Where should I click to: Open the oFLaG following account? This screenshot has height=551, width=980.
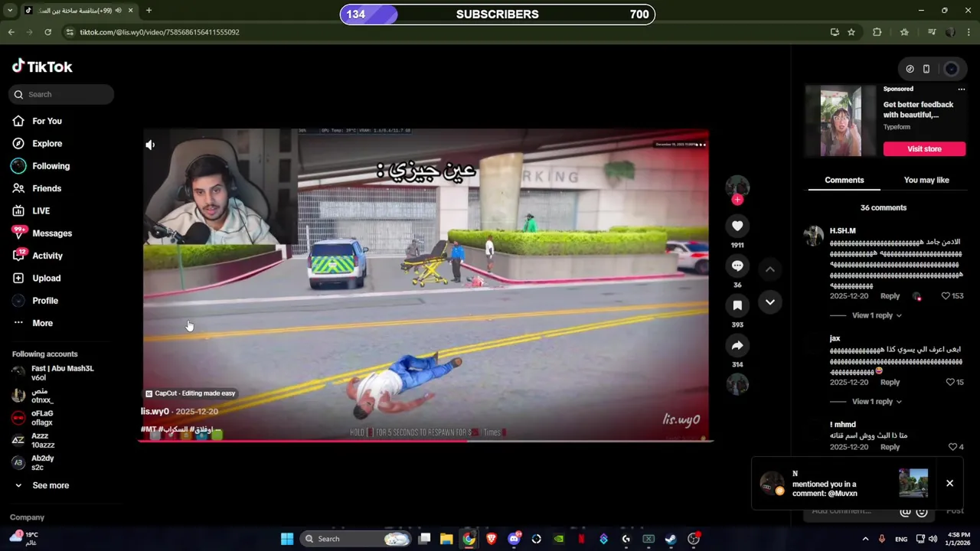pos(32,418)
